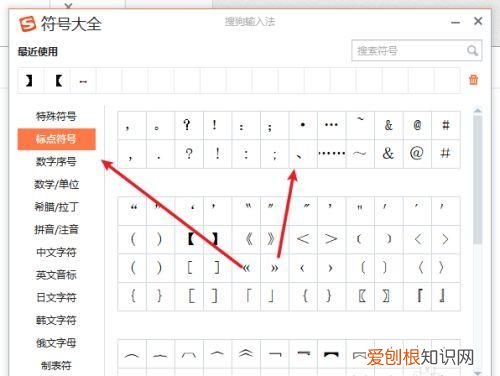Insert the right corner bracket 」 symbol
The image size is (500, 376).
pos(274,296)
